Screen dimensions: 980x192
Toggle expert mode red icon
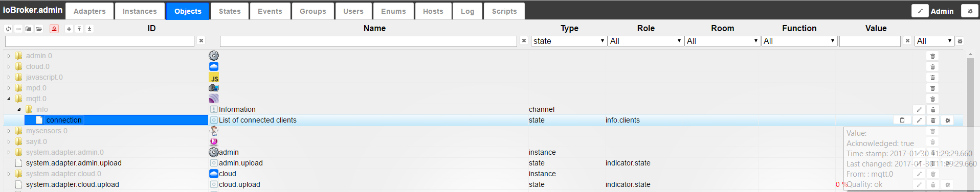click(54, 29)
